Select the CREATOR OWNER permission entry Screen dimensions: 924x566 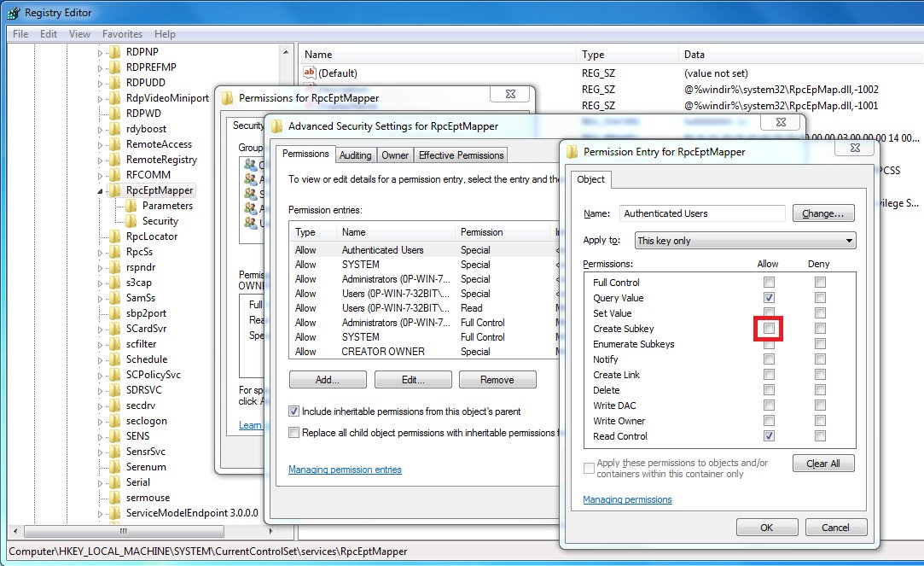[423, 352]
